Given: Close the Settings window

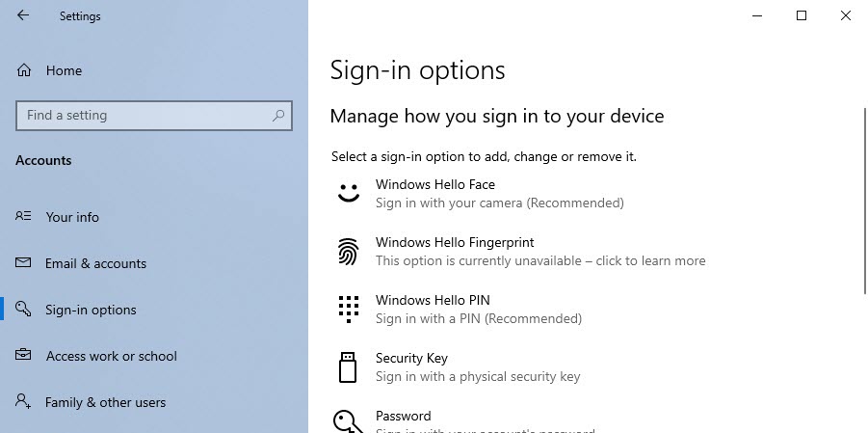Looking at the screenshot, I should 845,15.
